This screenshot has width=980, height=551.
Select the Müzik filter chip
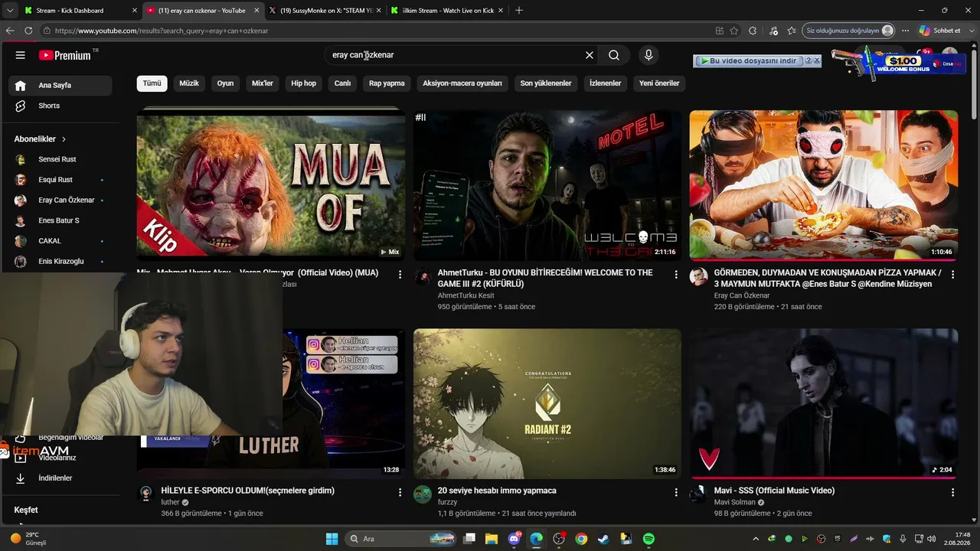coord(189,83)
